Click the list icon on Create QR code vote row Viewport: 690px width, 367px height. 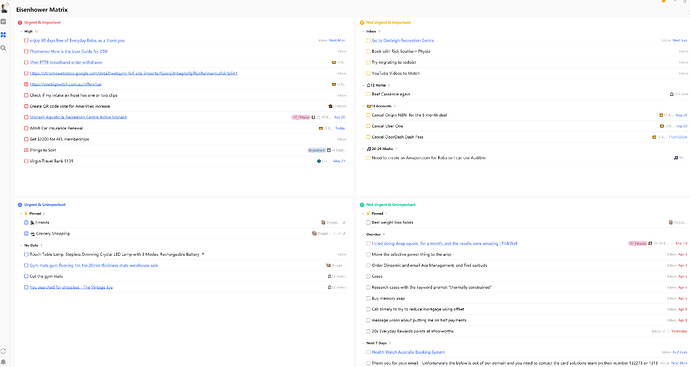[330, 106]
